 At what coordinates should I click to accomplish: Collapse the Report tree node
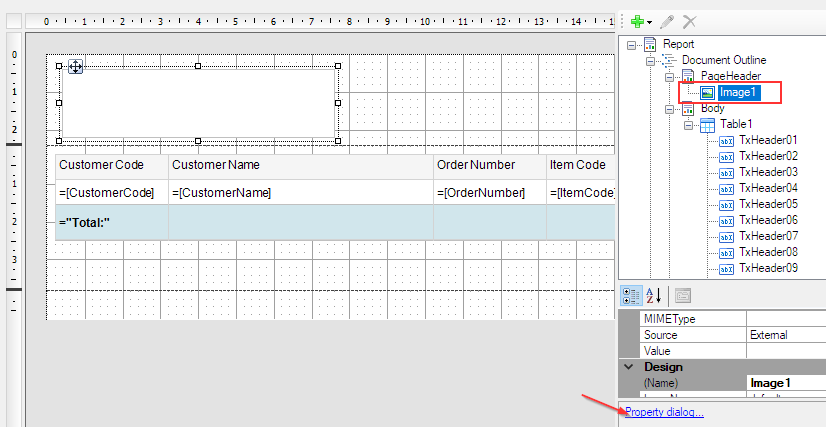(x=631, y=45)
